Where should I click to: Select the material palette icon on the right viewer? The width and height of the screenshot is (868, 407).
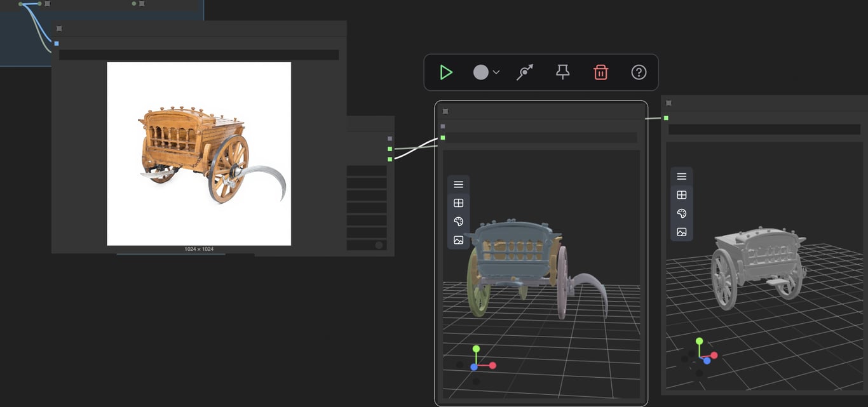(x=681, y=213)
